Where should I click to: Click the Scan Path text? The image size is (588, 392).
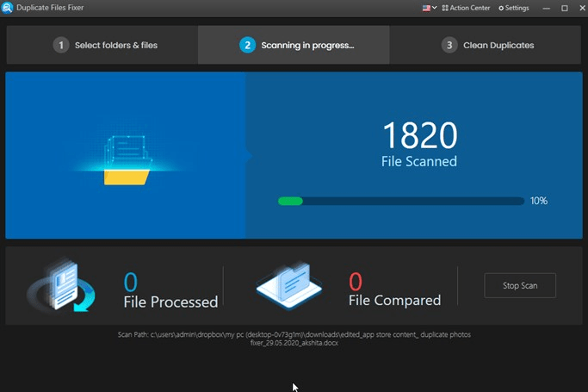294,339
